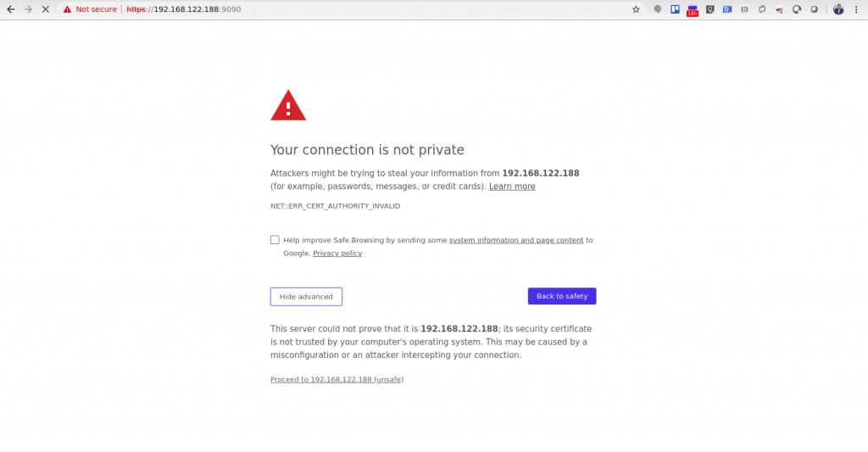
Task: Click the NET::ERR_CERT_AUTHORITY_INVALID error code
Action: coord(335,206)
